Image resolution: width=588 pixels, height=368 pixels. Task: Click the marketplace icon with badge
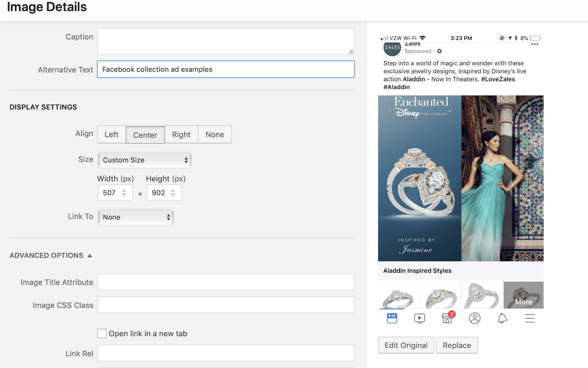coord(448,317)
